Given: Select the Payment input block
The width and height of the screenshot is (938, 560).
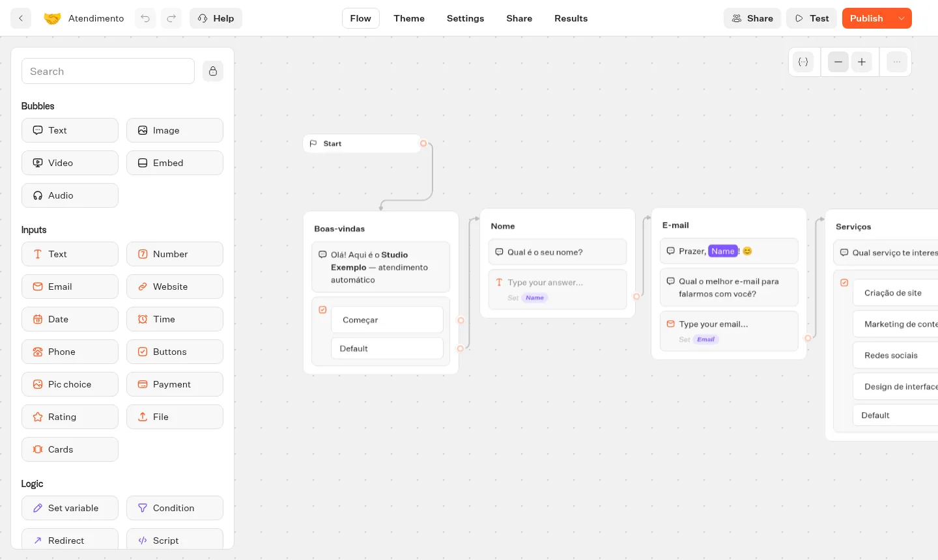Looking at the screenshot, I should [x=175, y=384].
